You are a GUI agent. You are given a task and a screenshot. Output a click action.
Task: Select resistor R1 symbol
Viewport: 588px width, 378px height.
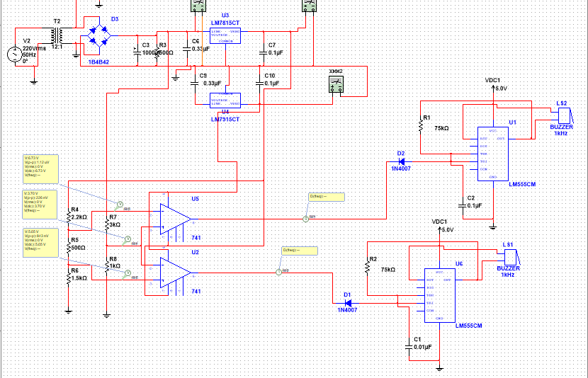point(421,125)
